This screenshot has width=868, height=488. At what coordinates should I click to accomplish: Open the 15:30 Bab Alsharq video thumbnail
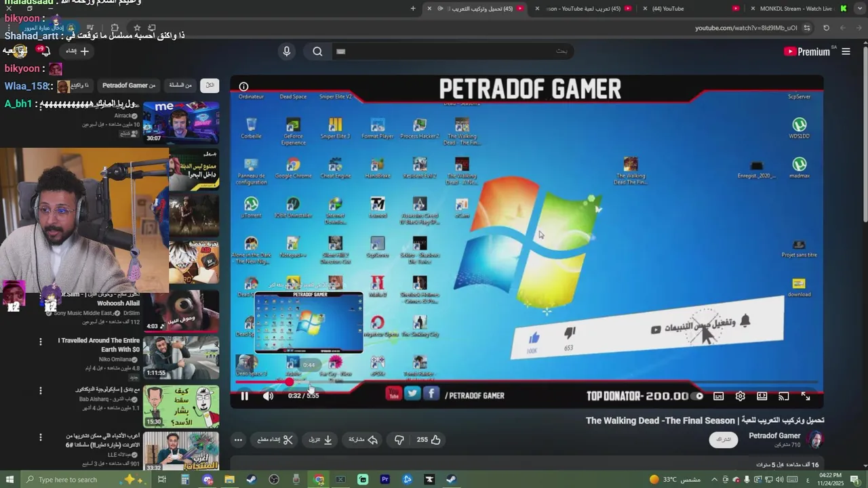[x=181, y=407]
